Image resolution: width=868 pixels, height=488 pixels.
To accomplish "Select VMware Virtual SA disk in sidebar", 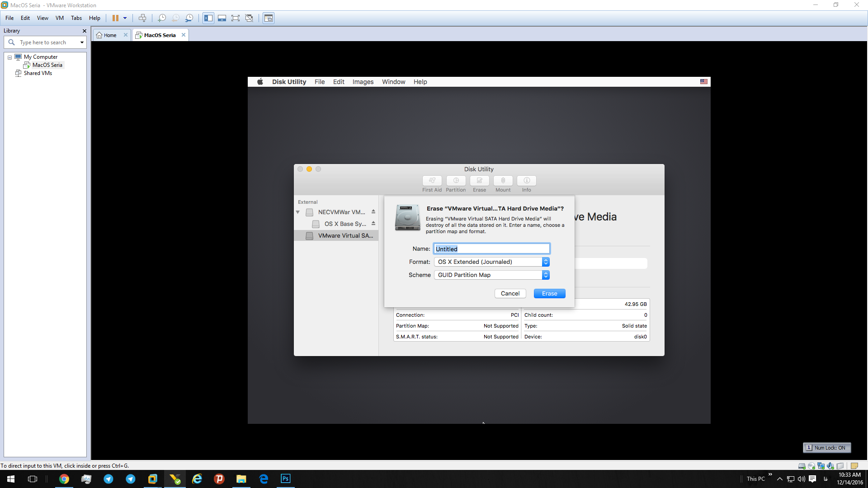I will pos(336,236).
